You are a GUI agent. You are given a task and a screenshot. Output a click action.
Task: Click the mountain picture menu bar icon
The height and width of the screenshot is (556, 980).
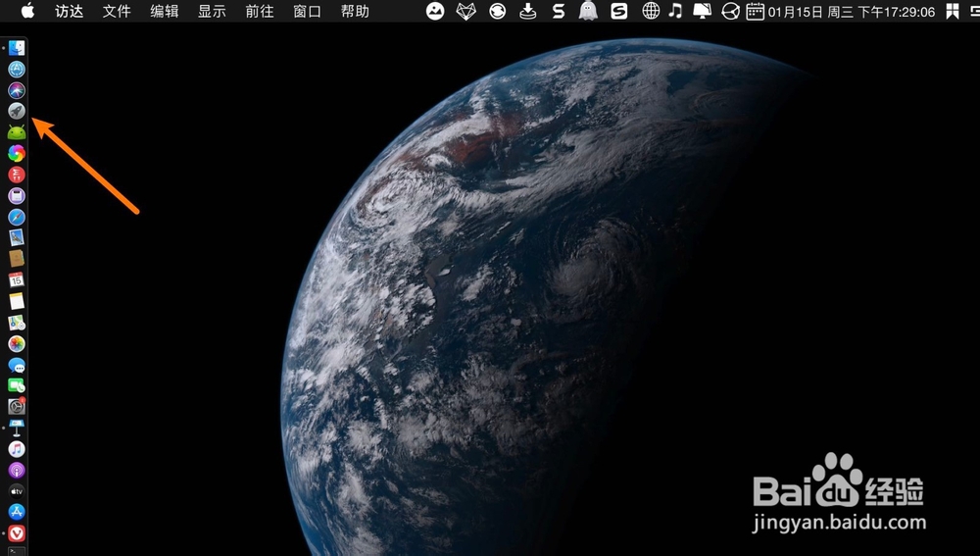tap(435, 11)
